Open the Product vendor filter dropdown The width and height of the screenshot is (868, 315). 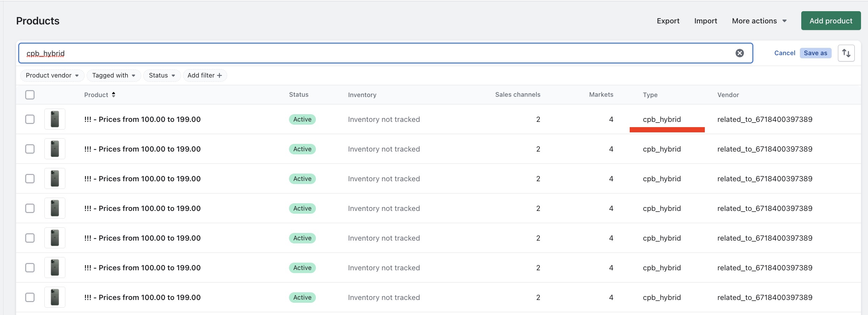click(52, 75)
